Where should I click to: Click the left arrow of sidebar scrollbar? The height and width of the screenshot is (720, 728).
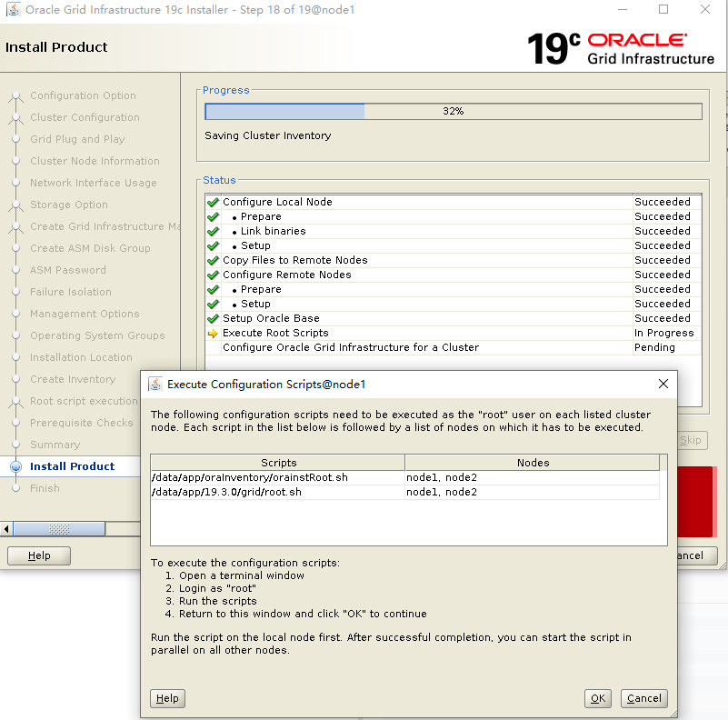pos(6,528)
